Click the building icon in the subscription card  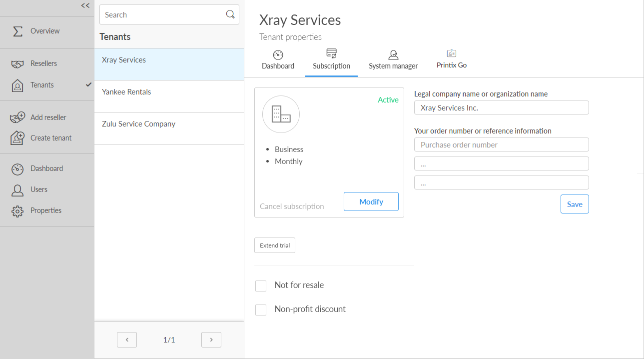pos(281,114)
